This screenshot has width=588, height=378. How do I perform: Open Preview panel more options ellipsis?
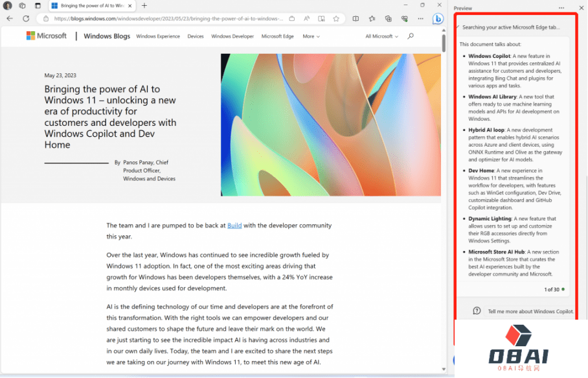(x=561, y=8)
